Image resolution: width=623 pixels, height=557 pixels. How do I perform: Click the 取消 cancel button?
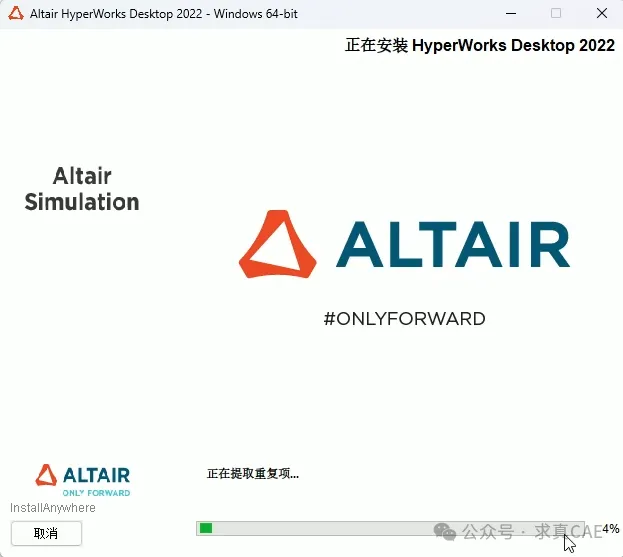click(46, 533)
